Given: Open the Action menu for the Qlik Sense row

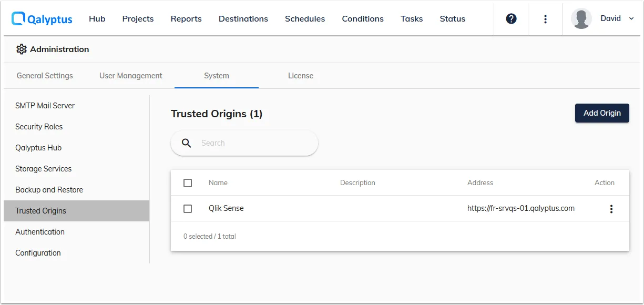Looking at the screenshot, I should (611, 208).
